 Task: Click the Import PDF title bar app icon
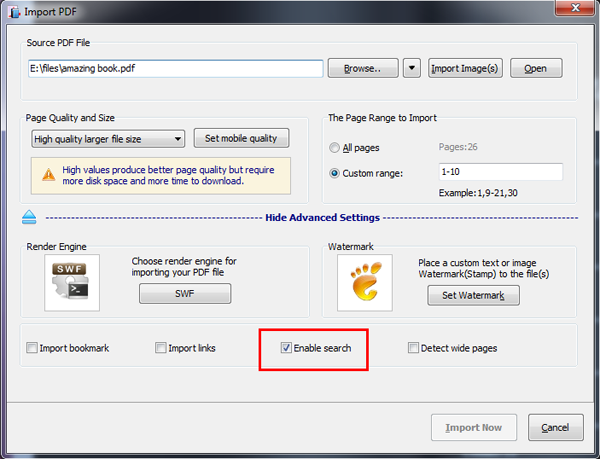pos(14,12)
